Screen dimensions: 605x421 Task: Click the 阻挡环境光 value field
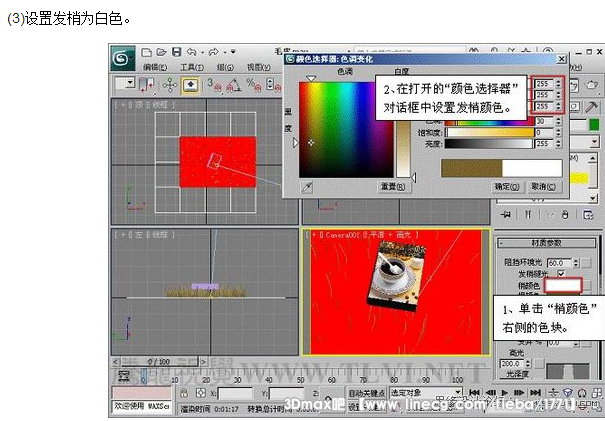coord(559,263)
